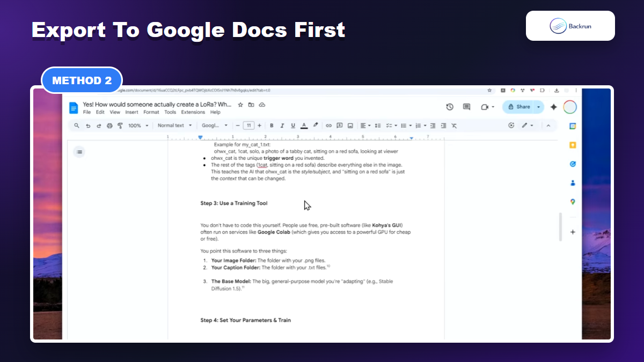644x362 pixels.
Task: Insert an image from toolbar
Action: (350, 125)
